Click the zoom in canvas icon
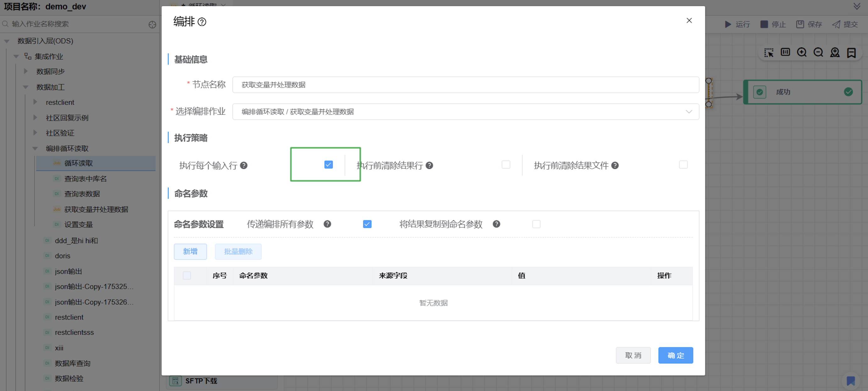This screenshot has height=391, width=868. click(802, 52)
